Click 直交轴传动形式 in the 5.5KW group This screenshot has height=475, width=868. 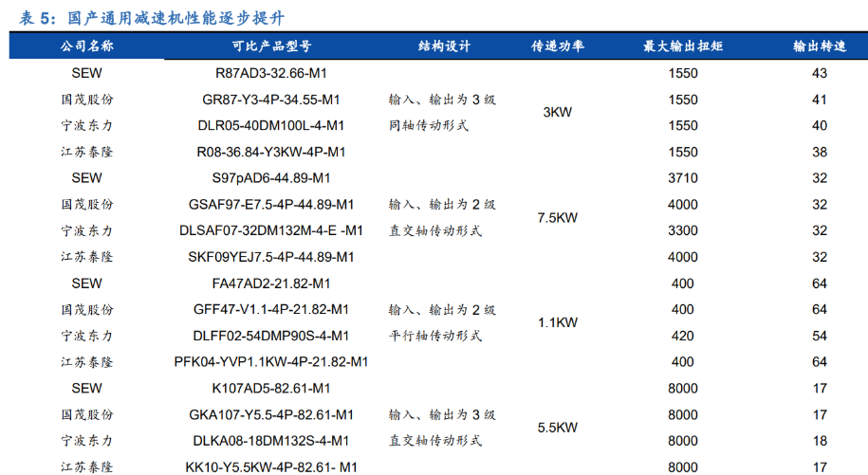coord(435,441)
